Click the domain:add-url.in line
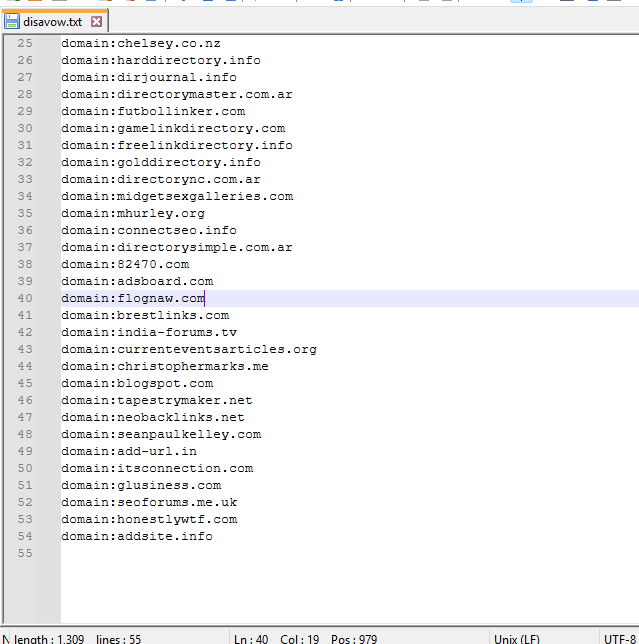 tap(129, 451)
